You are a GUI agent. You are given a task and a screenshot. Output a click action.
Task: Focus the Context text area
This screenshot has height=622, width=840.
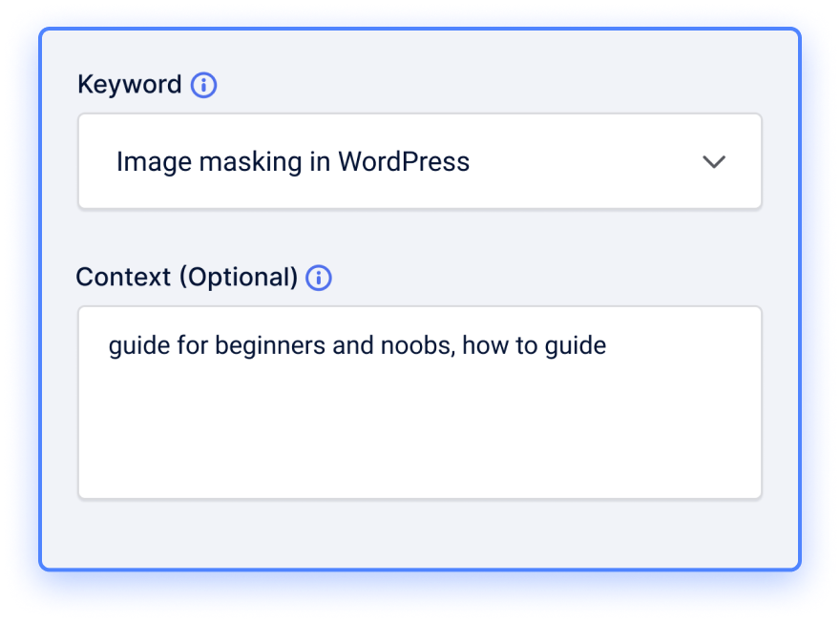pyautogui.click(x=420, y=403)
